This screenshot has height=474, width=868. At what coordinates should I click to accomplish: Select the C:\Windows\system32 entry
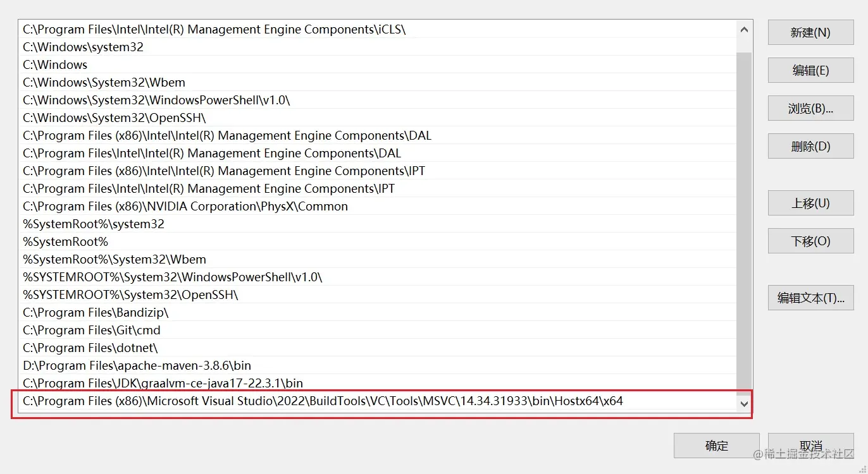(378, 47)
